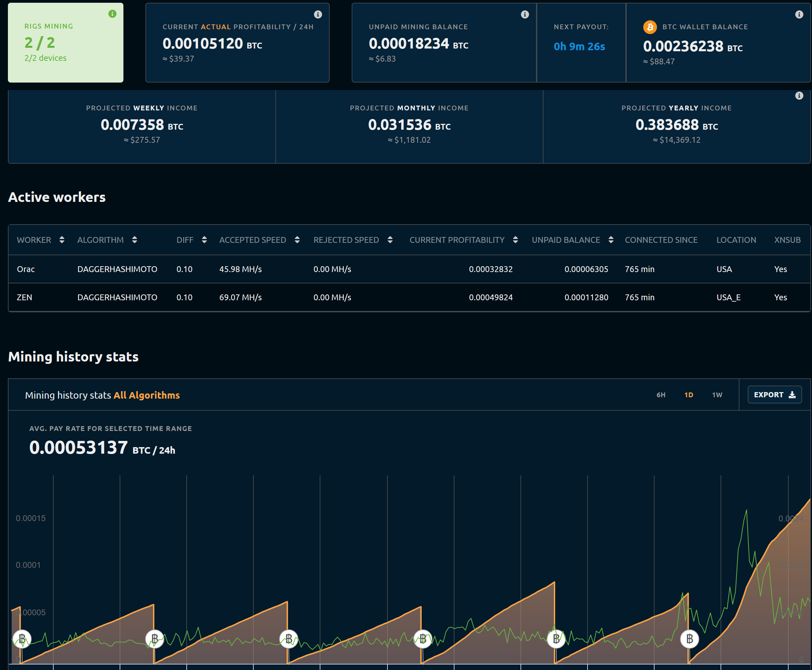Select the 6H time range tab
The width and height of the screenshot is (812, 670).
(661, 395)
